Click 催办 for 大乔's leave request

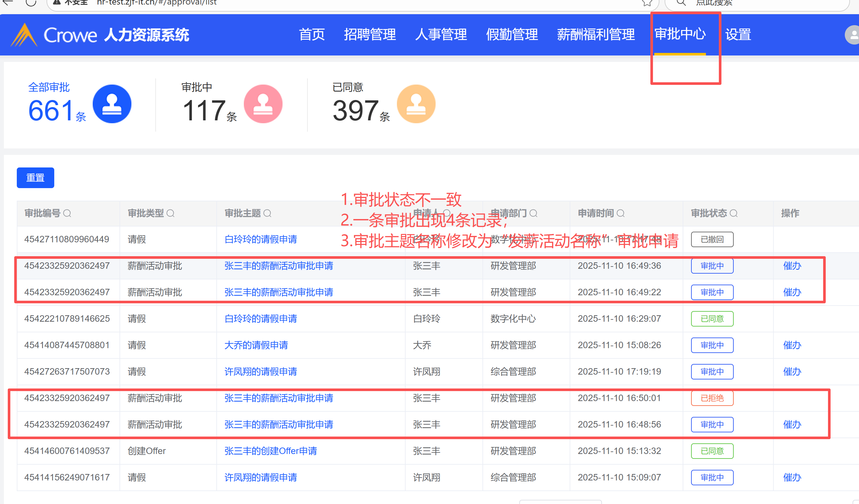[792, 345]
